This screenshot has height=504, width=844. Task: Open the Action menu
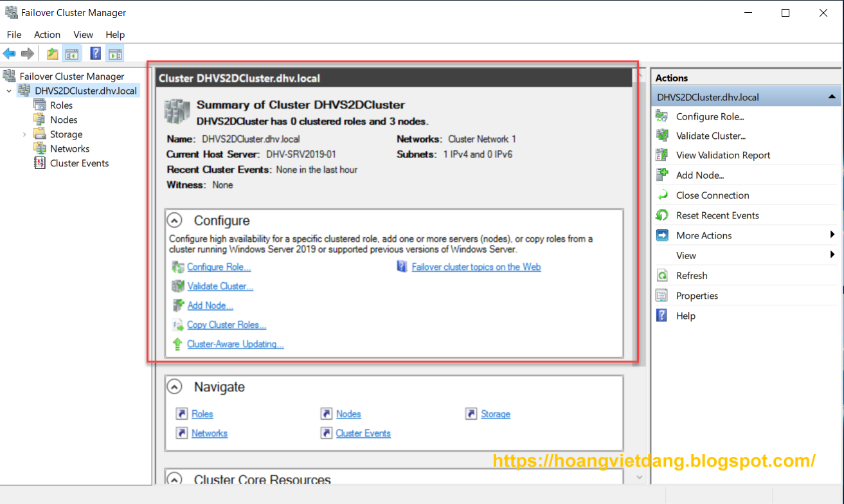47,35
